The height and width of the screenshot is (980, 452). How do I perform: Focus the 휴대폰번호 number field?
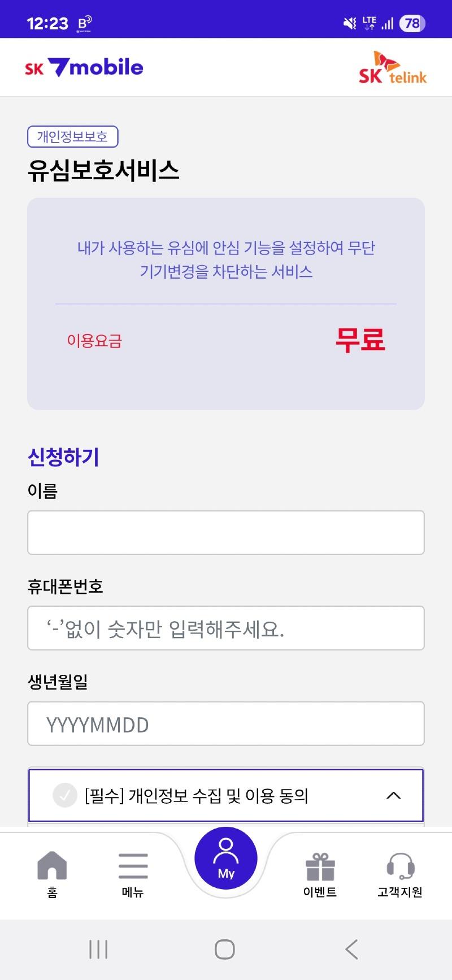pos(226,628)
